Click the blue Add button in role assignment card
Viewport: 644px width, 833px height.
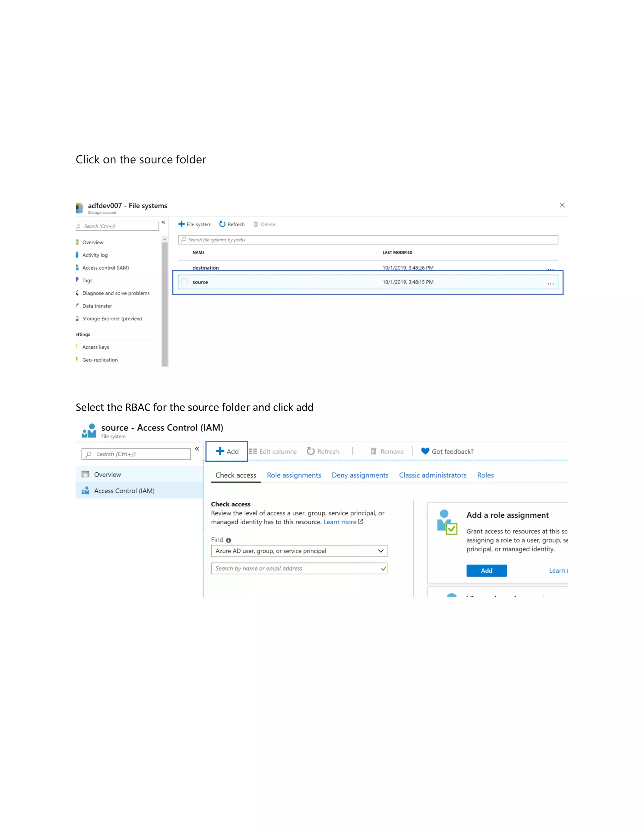pyautogui.click(x=486, y=571)
